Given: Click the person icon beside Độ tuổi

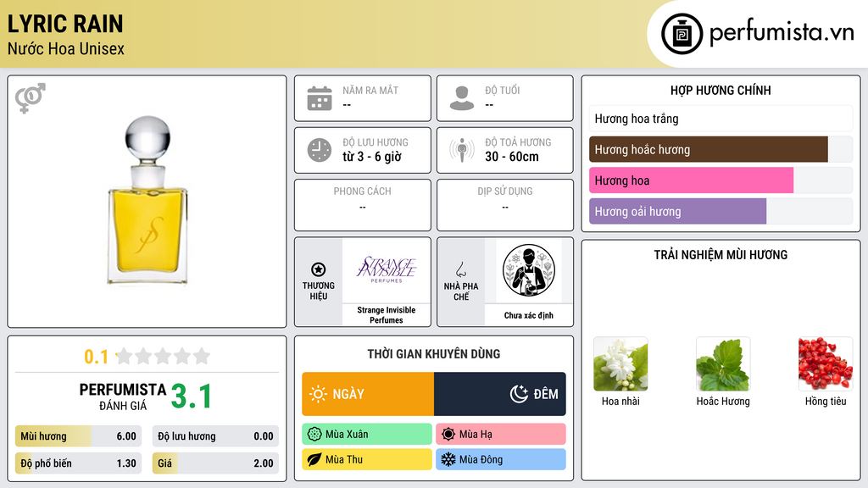Looking at the screenshot, I should pyautogui.click(x=462, y=98).
